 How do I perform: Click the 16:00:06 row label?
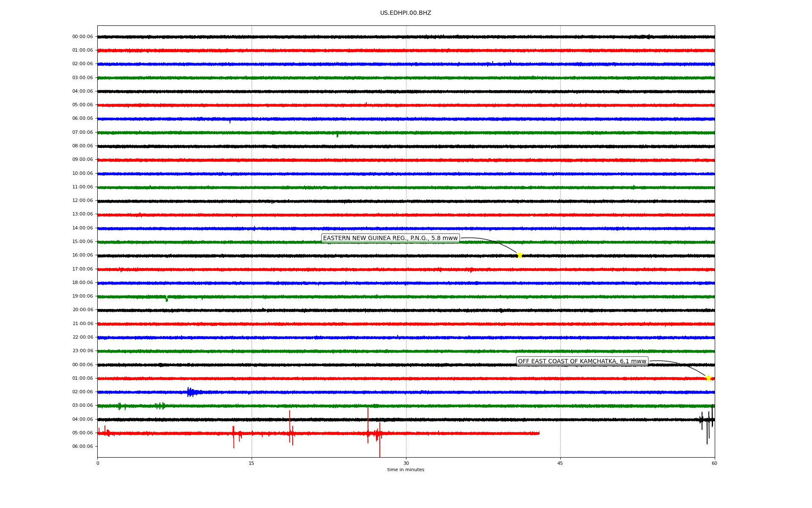point(82,255)
